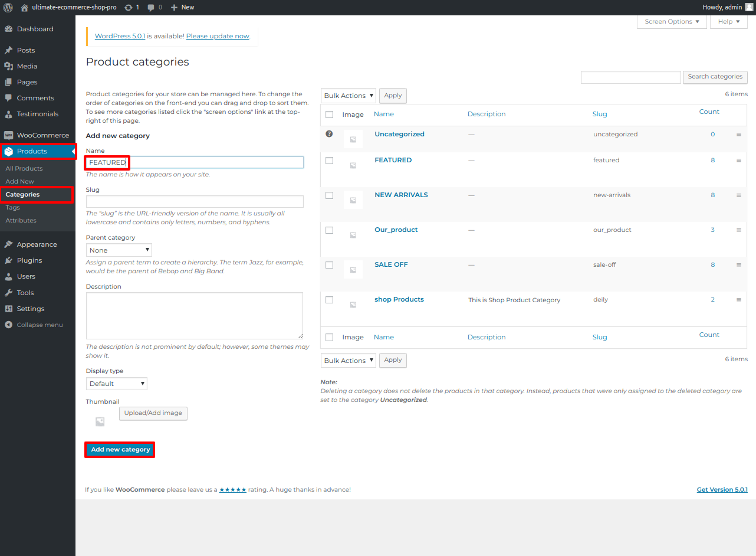Open Testimonials in the sidebar
Image resolution: width=756 pixels, height=556 pixels.
tap(38, 114)
